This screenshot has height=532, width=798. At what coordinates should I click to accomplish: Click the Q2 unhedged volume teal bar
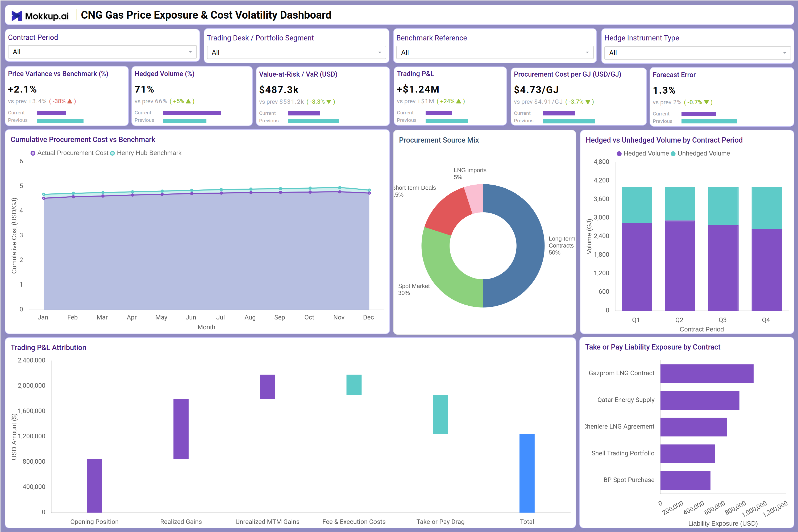click(x=680, y=203)
